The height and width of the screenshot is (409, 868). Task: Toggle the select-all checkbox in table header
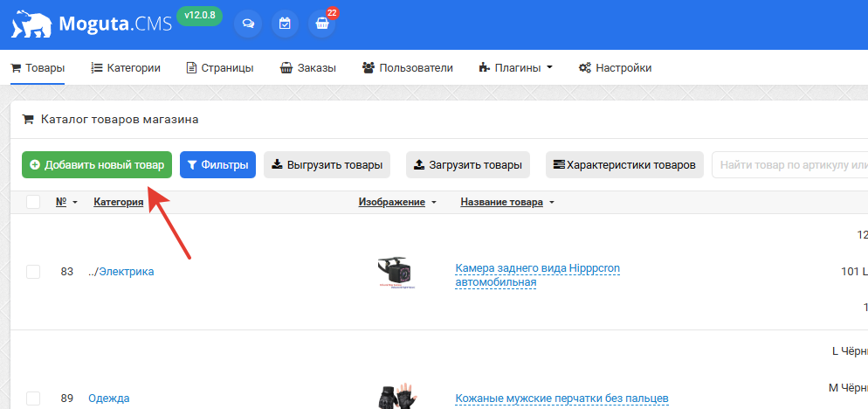point(33,202)
